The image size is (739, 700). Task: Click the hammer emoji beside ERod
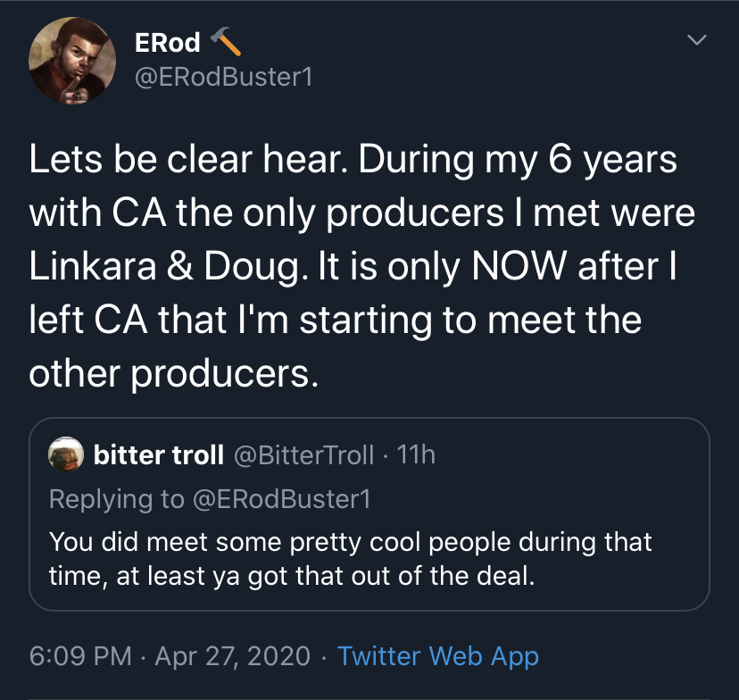click(225, 41)
